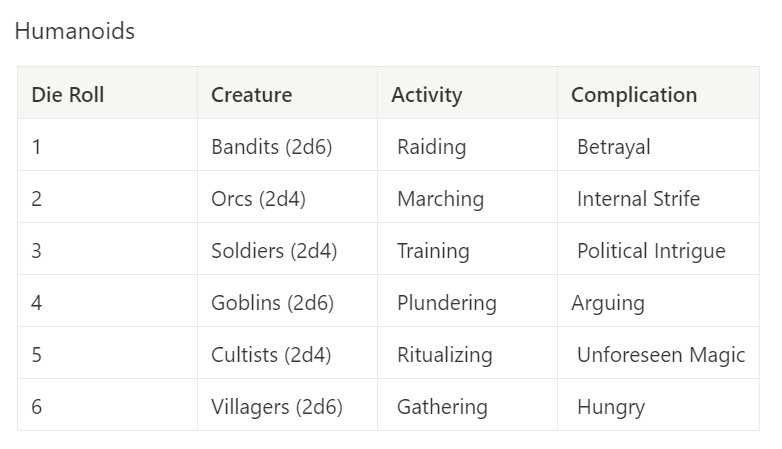Select the Activity column header

point(427,95)
